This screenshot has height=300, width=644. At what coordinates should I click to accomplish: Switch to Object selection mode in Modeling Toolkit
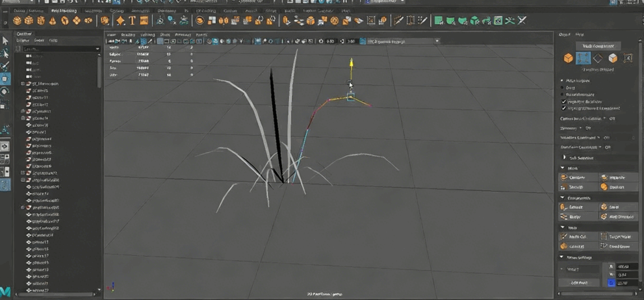tap(569, 58)
